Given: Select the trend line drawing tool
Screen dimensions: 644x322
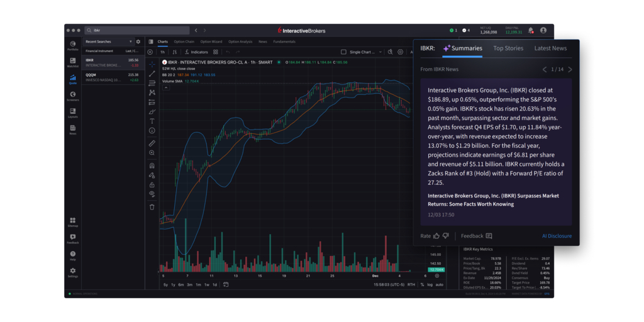Looking at the screenshot, I should point(152,74).
